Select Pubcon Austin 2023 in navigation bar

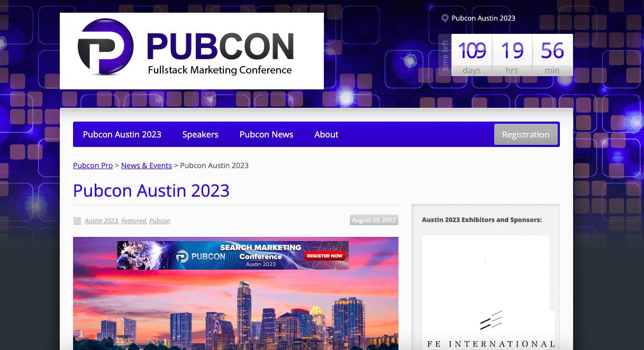122,134
